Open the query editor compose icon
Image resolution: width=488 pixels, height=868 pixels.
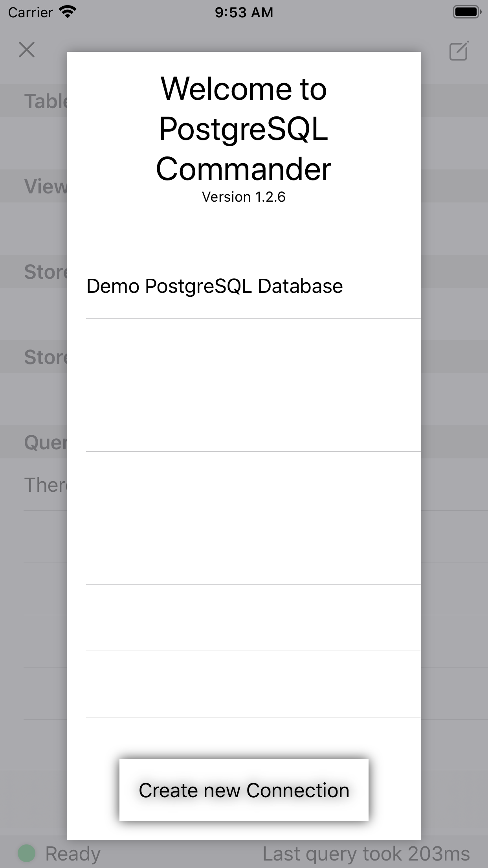pos(459,50)
